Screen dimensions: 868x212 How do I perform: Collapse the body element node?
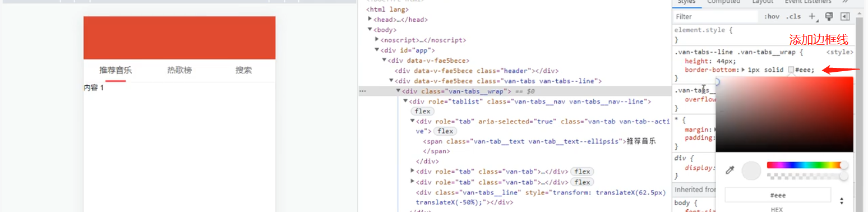tap(370, 29)
